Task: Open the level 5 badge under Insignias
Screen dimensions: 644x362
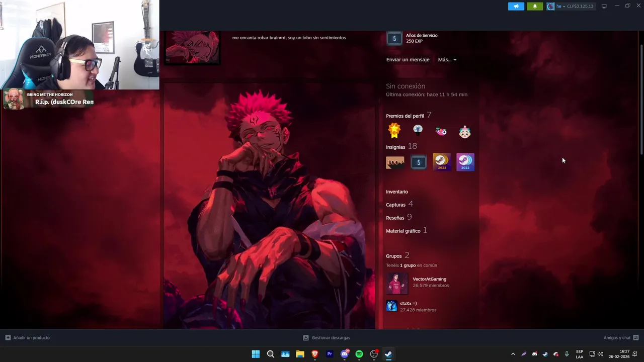Action: tap(419, 162)
